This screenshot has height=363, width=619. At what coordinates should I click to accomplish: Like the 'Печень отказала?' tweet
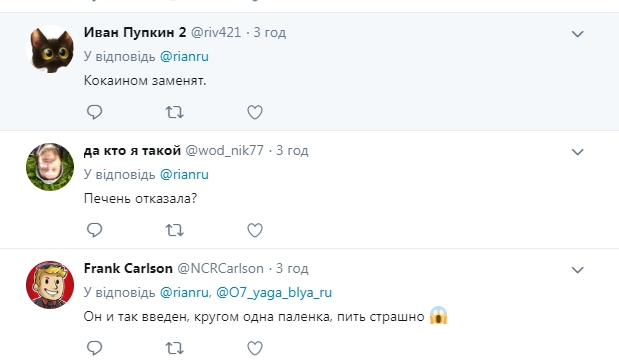tap(255, 230)
